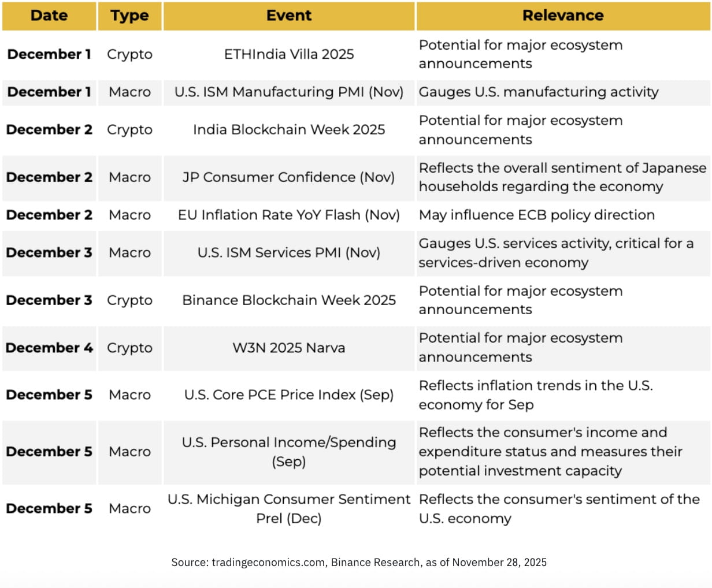Click the India Blockchain Week 2025 cell

(x=288, y=129)
